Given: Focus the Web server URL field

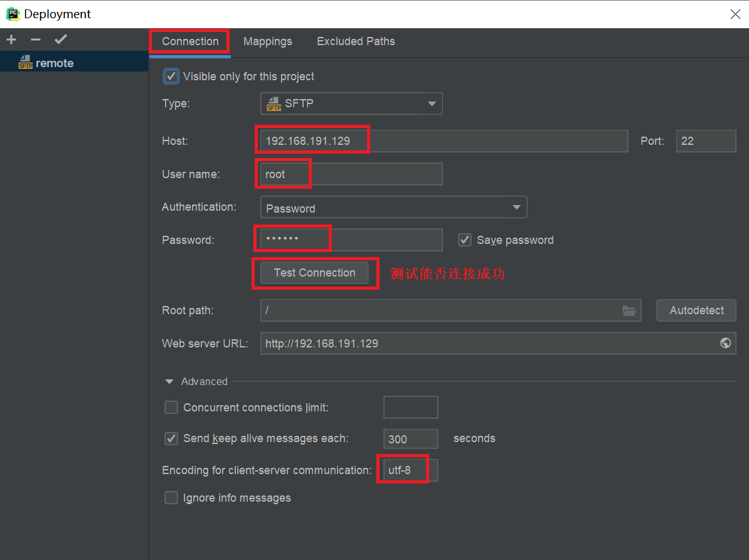Looking at the screenshot, I should click(498, 343).
